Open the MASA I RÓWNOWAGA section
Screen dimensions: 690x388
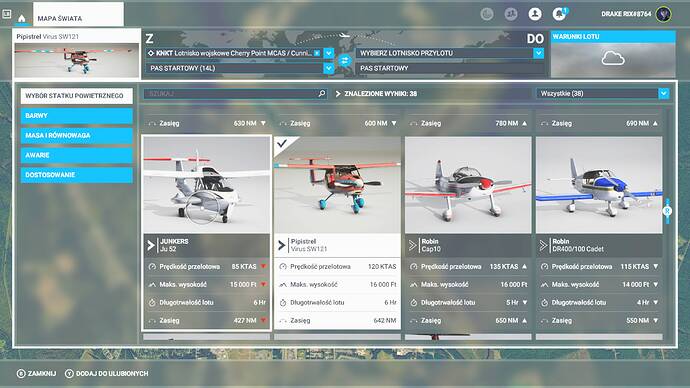click(77, 135)
